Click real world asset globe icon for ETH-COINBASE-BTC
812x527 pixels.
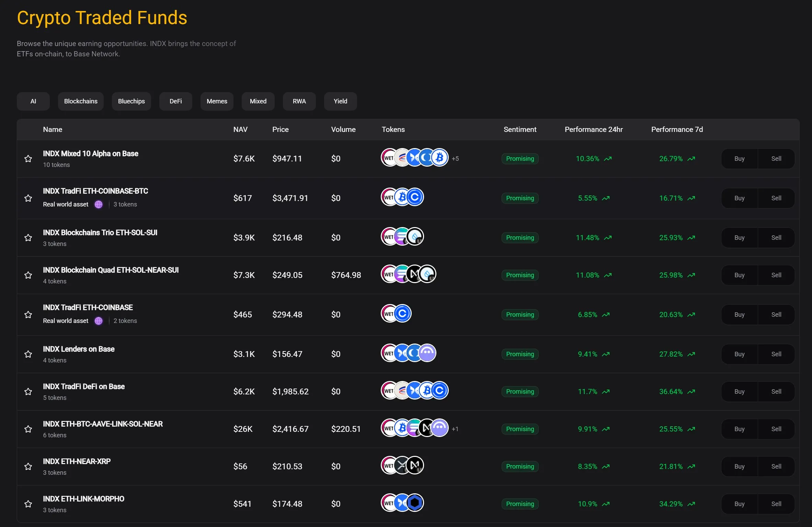pos(99,204)
